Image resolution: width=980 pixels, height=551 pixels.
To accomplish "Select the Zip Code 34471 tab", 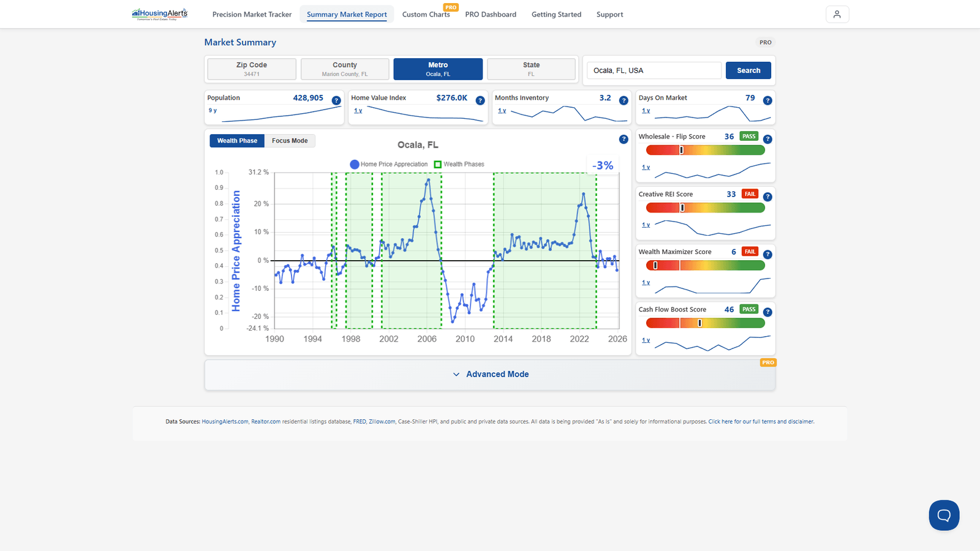I will pyautogui.click(x=252, y=69).
